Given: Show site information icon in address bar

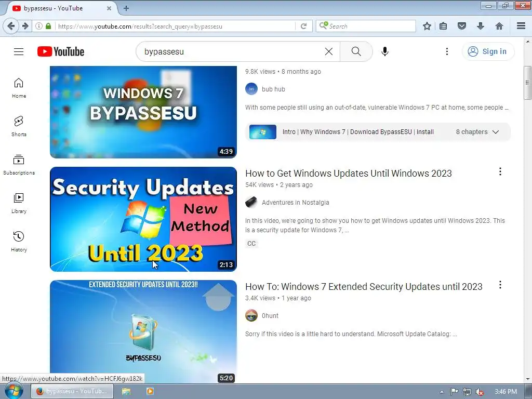Looking at the screenshot, I should [39, 26].
